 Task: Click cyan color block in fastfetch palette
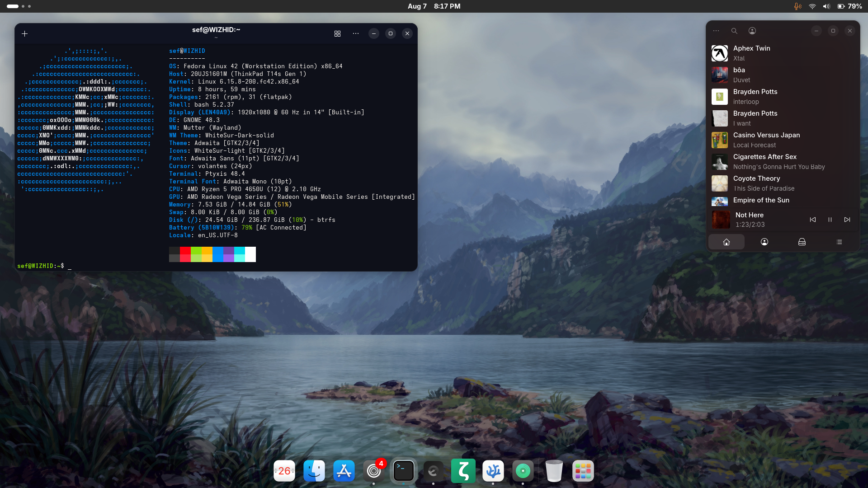click(x=240, y=254)
